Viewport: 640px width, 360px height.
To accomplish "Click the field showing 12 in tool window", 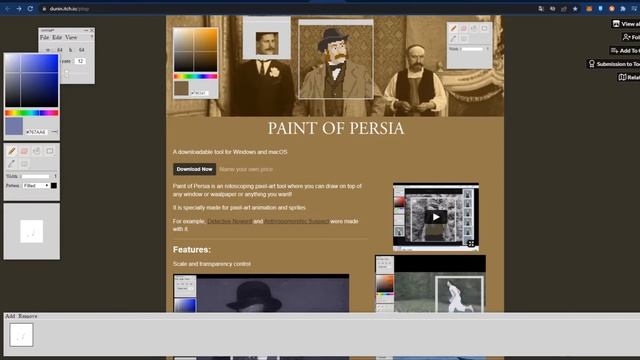I will [80, 61].
